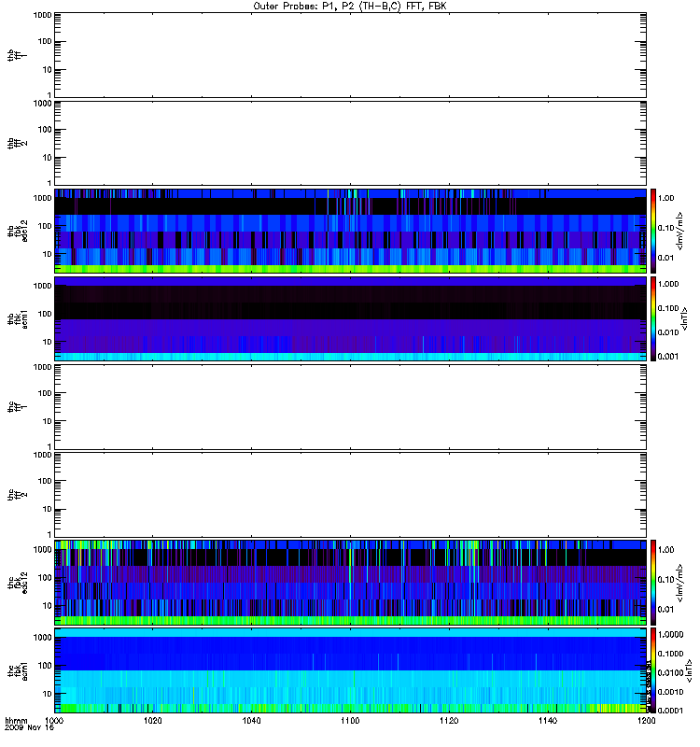The image size is (700, 747).
Task: Click the 'thb fff 2' y-axis label
Action: click(17, 143)
